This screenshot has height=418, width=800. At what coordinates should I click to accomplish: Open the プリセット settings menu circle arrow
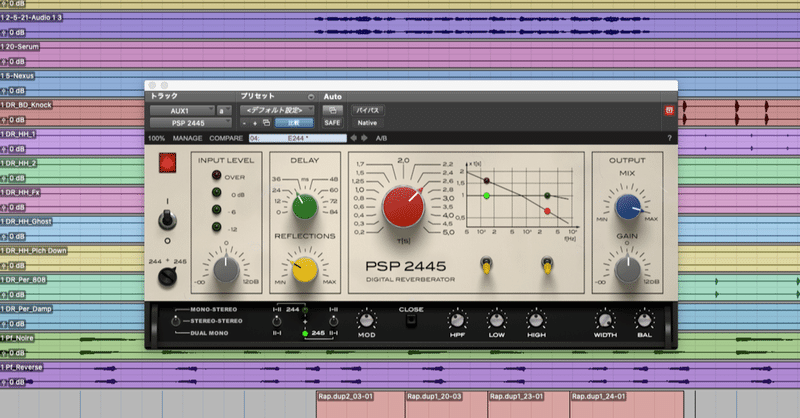point(311,96)
